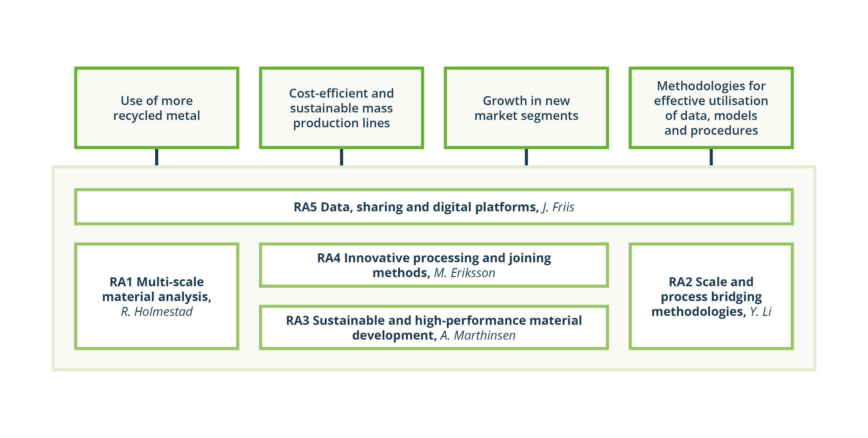This screenshot has width=868, height=438.
Task: Click 'RA5 Data, sharing and digital platforms' bar
Action: pos(434,207)
